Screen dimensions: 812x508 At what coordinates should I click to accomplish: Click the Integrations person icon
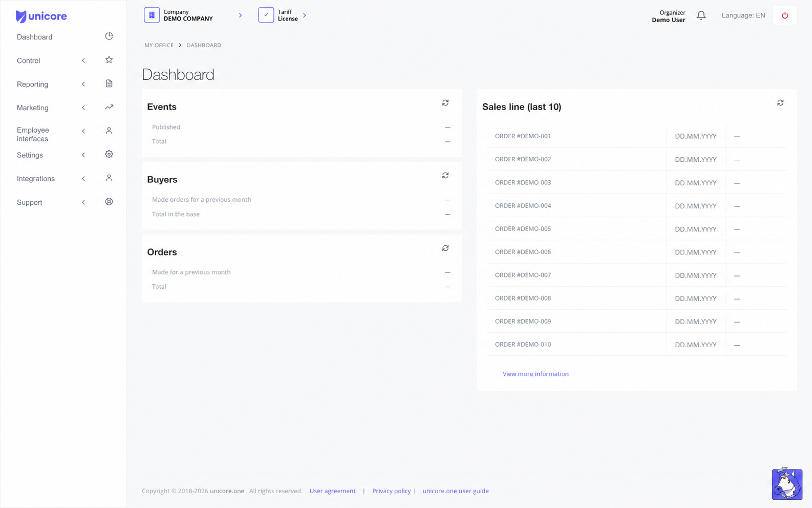[109, 178]
